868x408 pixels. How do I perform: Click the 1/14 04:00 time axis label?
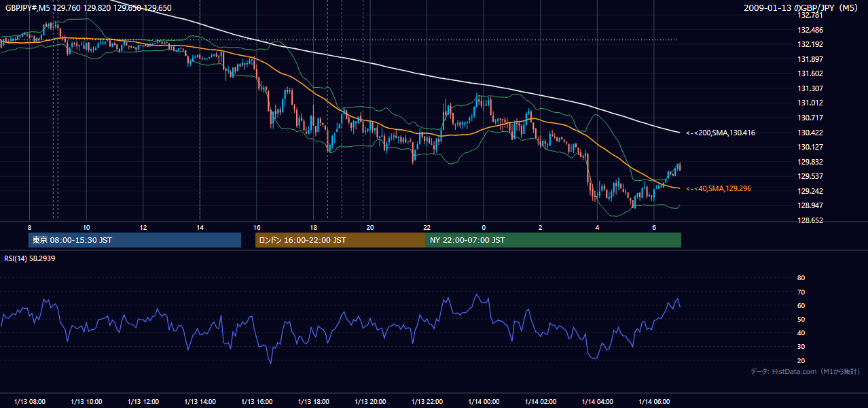(597, 401)
